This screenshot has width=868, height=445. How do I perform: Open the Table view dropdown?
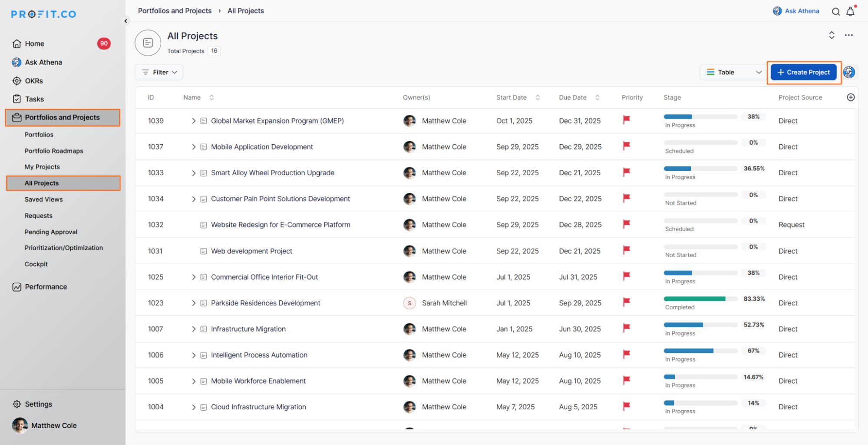pos(733,72)
